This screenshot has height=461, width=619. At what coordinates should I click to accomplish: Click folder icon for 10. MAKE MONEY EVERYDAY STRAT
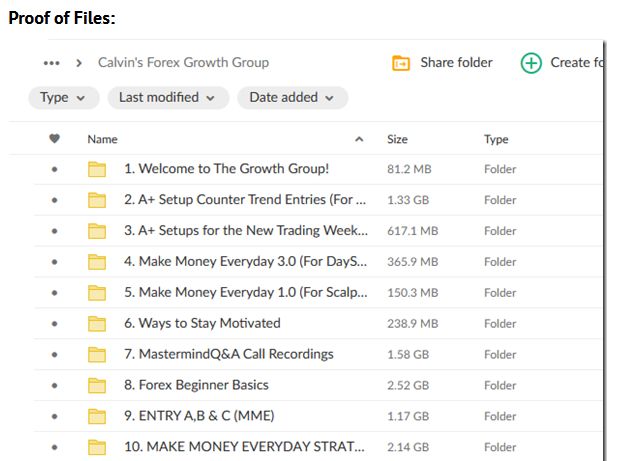pyautogui.click(x=97, y=447)
